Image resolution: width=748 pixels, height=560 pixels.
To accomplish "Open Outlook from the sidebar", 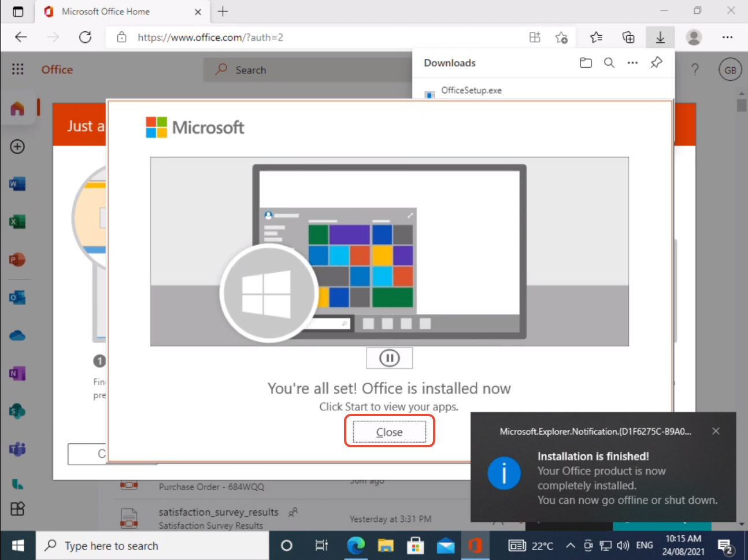I will (x=17, y=298).
